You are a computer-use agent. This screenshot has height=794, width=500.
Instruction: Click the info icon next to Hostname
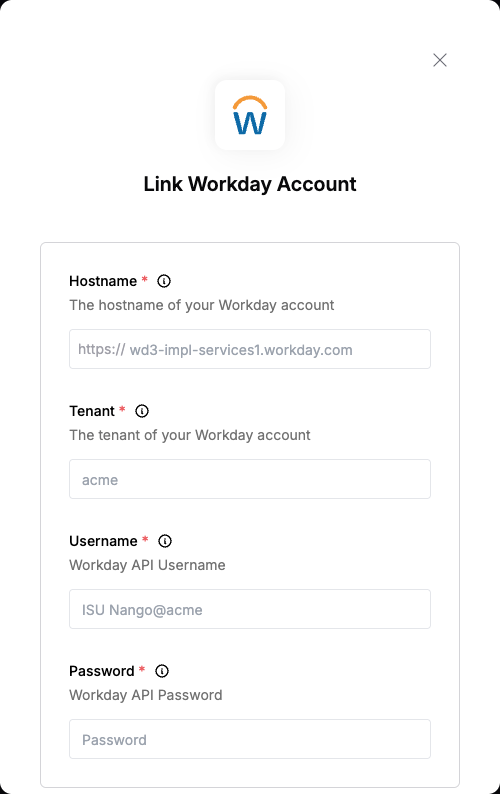[164, 281]
